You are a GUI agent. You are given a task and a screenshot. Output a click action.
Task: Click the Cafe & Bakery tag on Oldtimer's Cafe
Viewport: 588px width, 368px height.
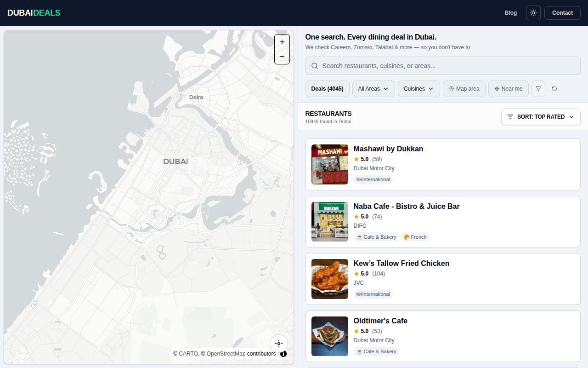[x=376, y=351]
